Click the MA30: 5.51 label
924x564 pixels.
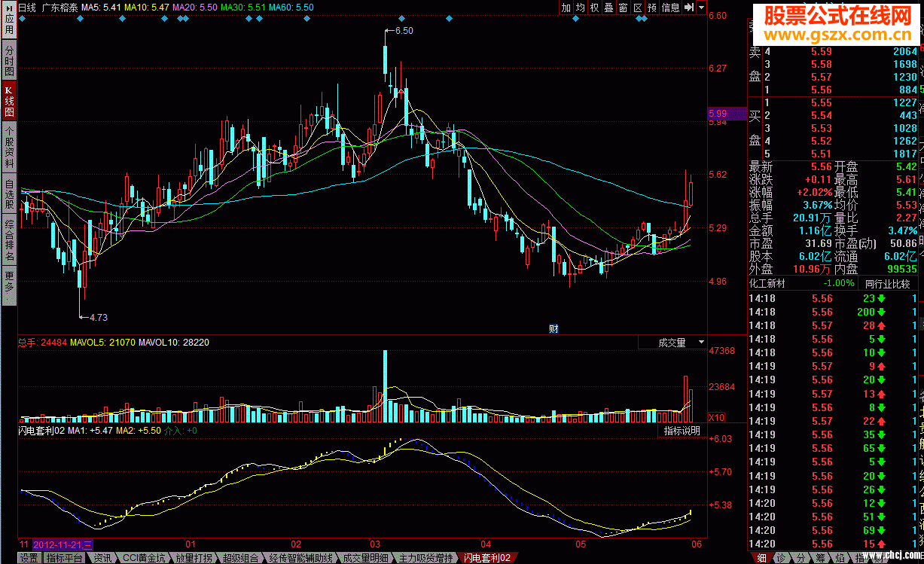[x=243, y=7]
